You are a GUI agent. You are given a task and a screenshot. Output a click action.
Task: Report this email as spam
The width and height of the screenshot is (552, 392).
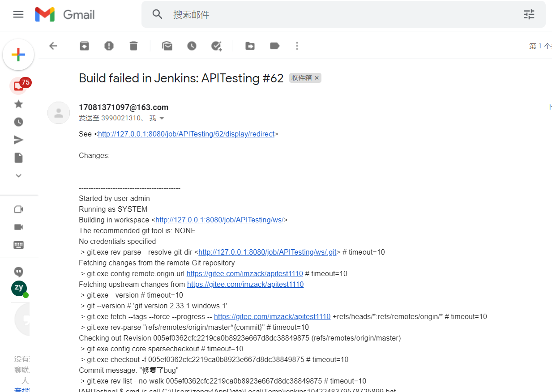[x=109, y=46]
